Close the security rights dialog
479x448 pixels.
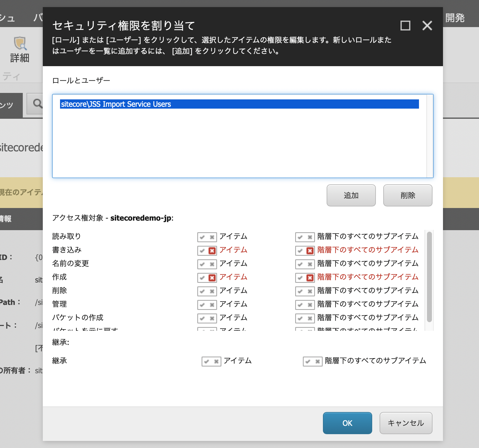[x=427, y=26]
